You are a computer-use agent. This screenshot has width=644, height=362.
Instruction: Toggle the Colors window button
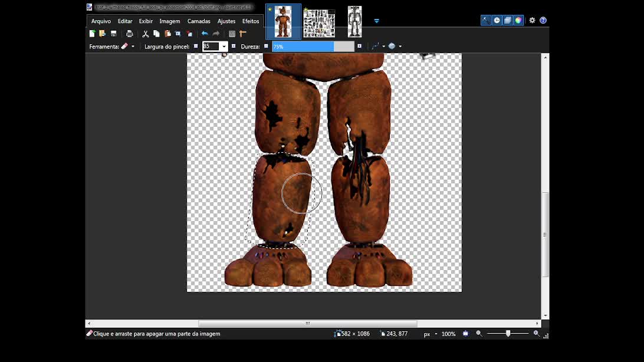[x=518, y=20]
